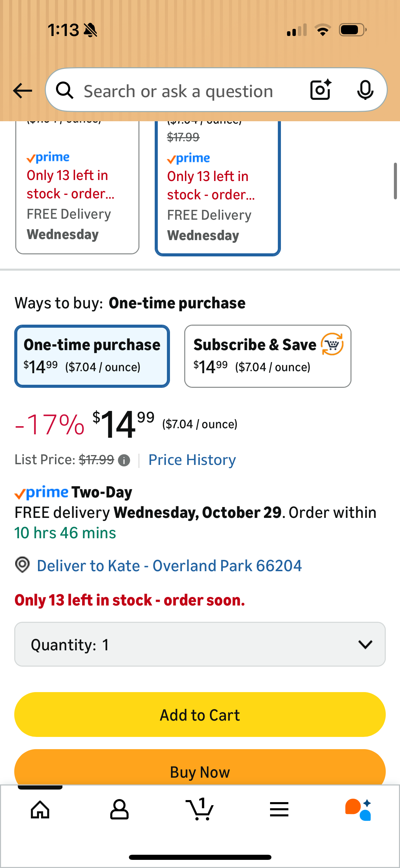Select the One-time purchase option
This screenshot has width=400, height=868.
(x=92, y=356)
